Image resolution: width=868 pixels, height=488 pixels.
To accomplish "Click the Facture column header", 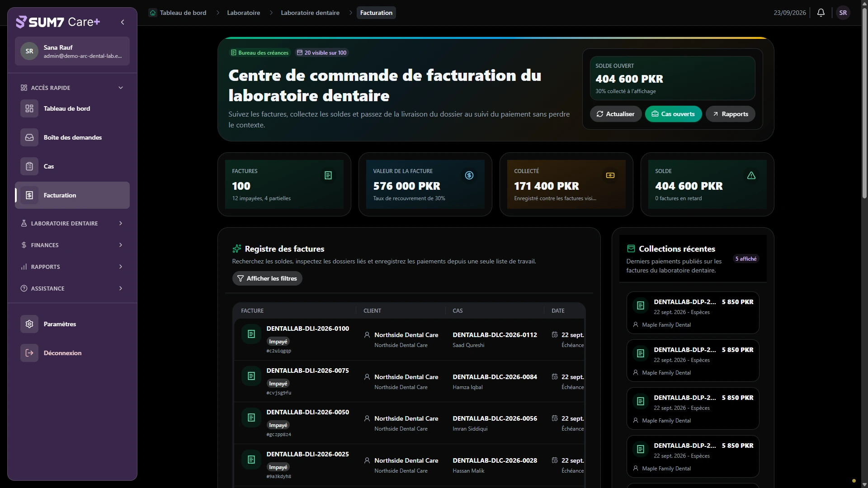I will [252, 311].
